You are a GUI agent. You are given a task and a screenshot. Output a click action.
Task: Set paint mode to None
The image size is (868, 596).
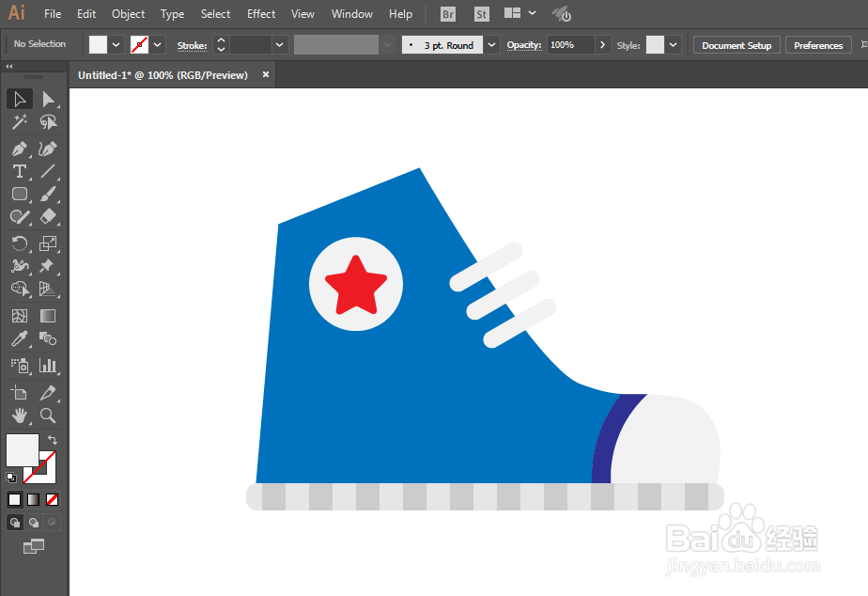pyautogui.click(x=52, y=499)
